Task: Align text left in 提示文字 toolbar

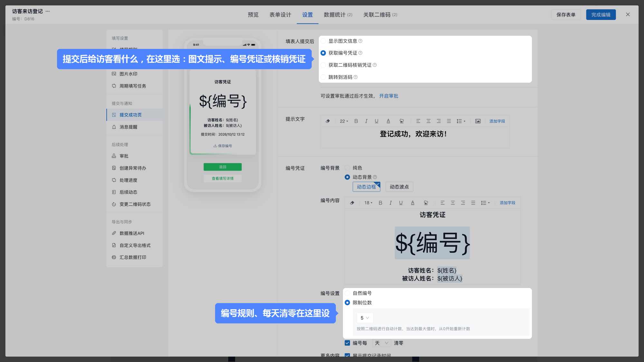Action: pyautogui.click(x=418, y=121)
